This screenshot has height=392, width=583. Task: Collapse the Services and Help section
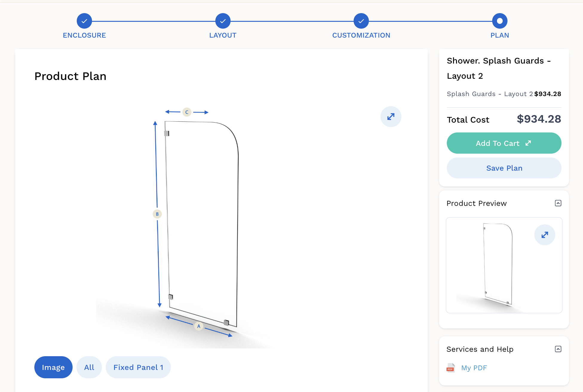click(558, 349)
